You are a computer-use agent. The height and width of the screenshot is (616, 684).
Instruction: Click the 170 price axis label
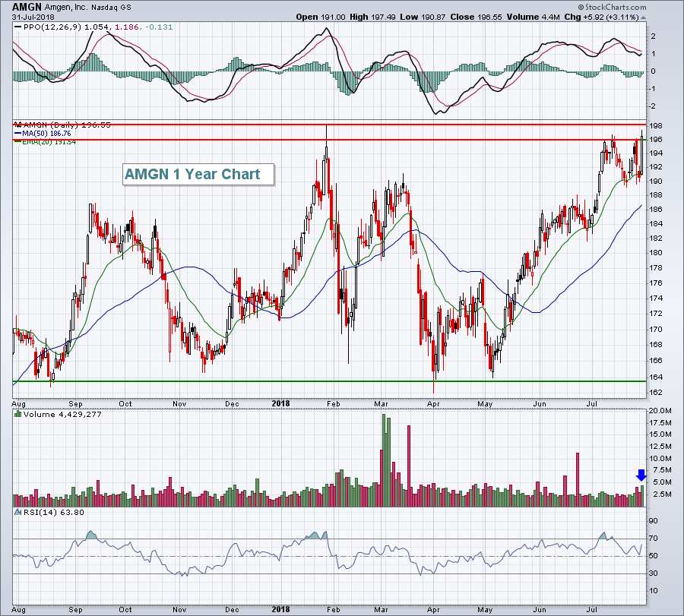656,330
